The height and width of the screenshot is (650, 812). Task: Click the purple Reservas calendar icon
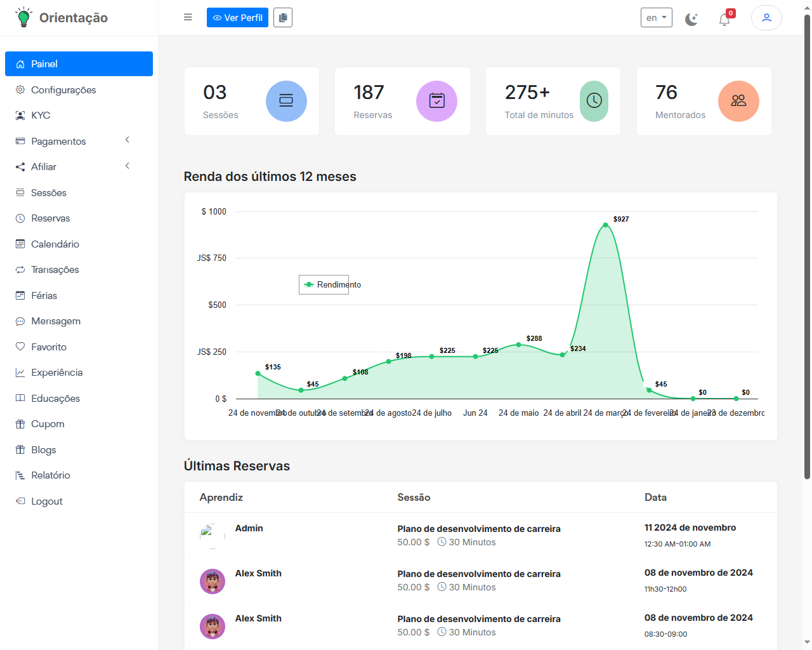[436, 101]
